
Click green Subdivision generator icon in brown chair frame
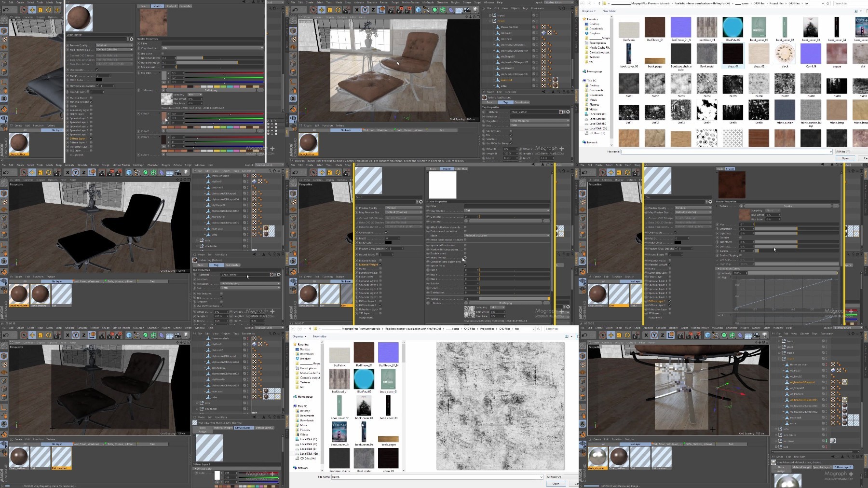pos(434,10)
